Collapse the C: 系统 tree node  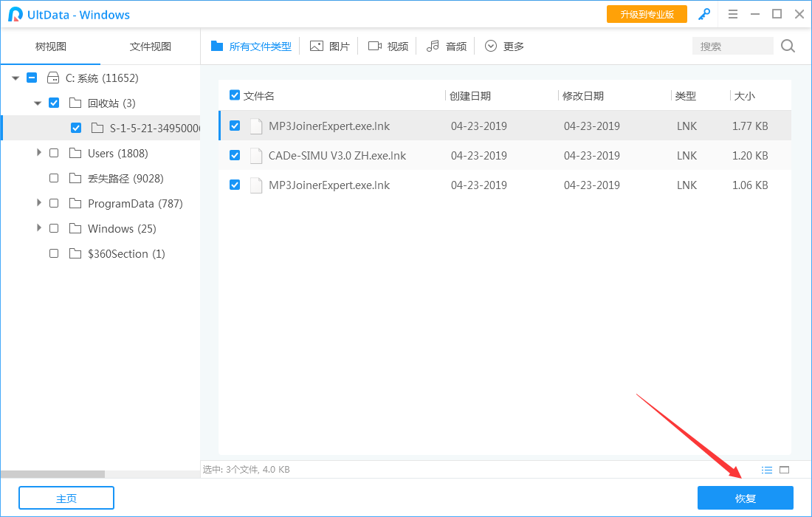(x=16, y=78)
